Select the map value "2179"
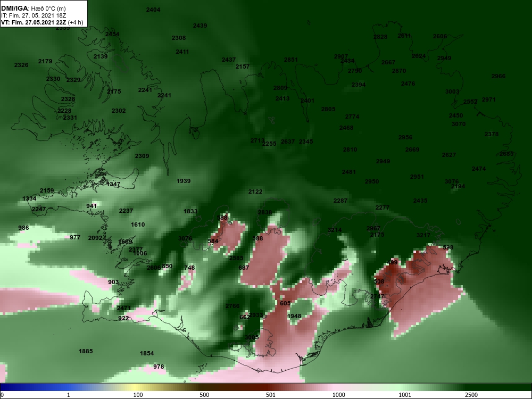Viewport: 532px width, 399px height. tap(45, 61)
